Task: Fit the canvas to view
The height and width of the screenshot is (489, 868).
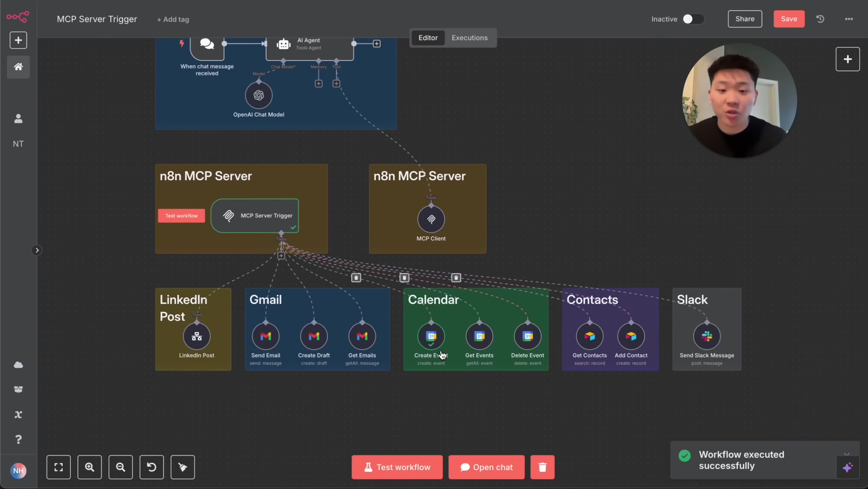Action: (58, 467)
